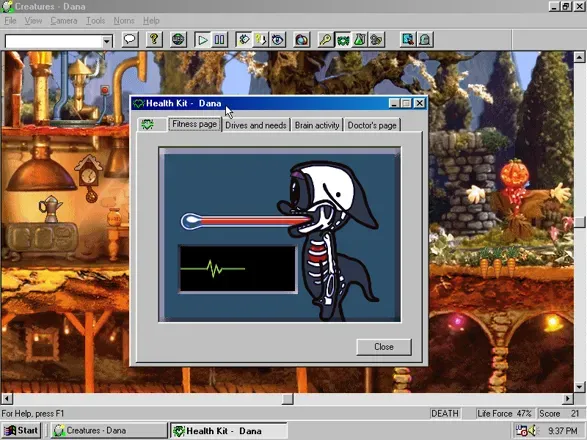This screenshot has width=587, height=440.
Task: Click the hand pointer icon left of the question-arrow icon
Action: point(244,39)
